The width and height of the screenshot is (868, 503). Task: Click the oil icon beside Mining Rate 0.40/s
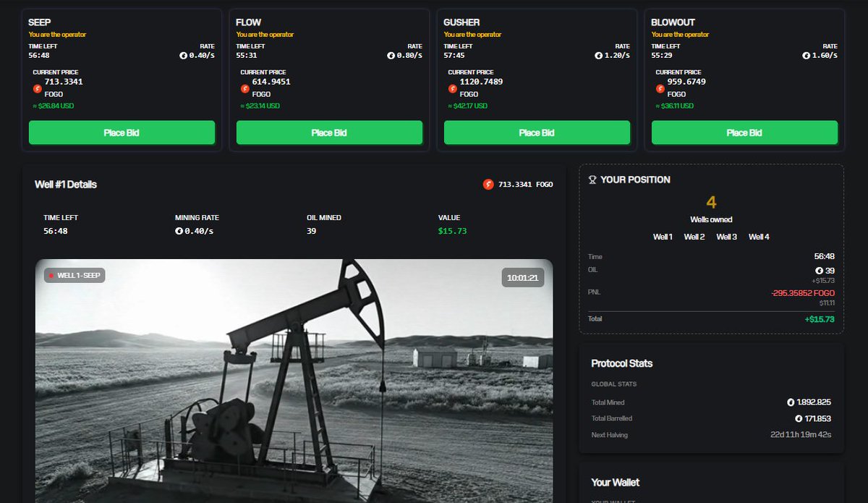pyautogui.click(x=179, y=231)
